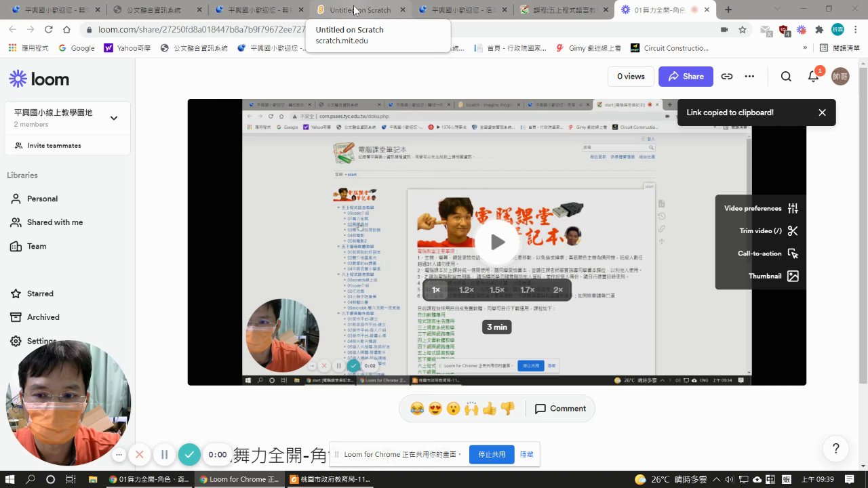Open the user profile avatar
Viewport: 868px width, 488px height.
pos(840,77)
